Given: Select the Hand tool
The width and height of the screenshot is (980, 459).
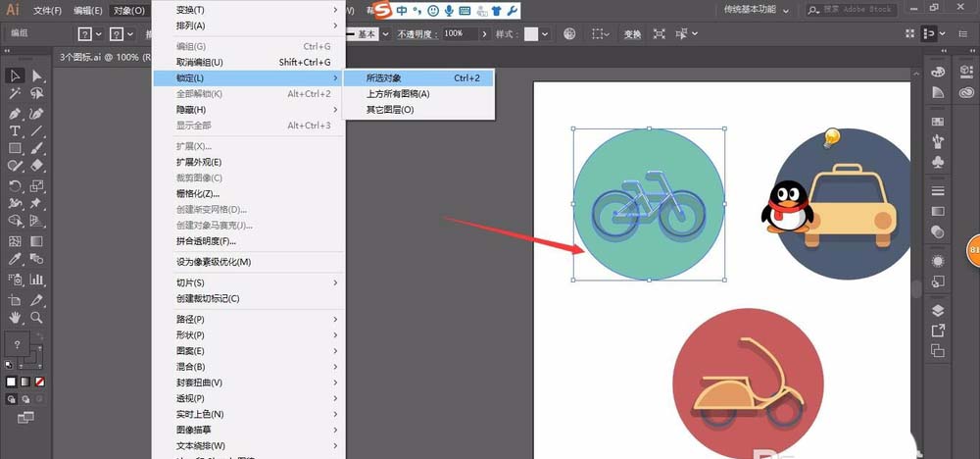Looking at the screenshot, I should (x=15, y=317).
